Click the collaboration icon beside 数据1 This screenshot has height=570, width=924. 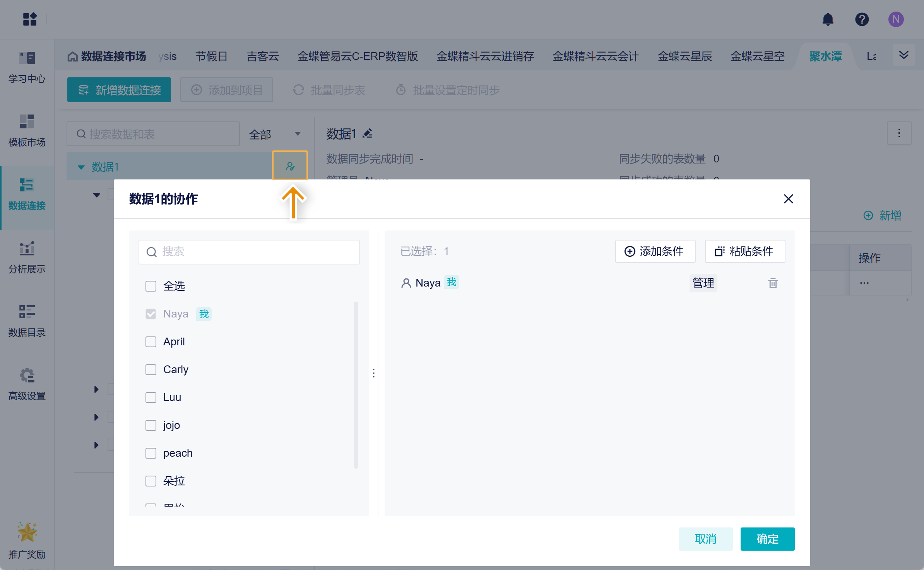(x=290, y=166)
